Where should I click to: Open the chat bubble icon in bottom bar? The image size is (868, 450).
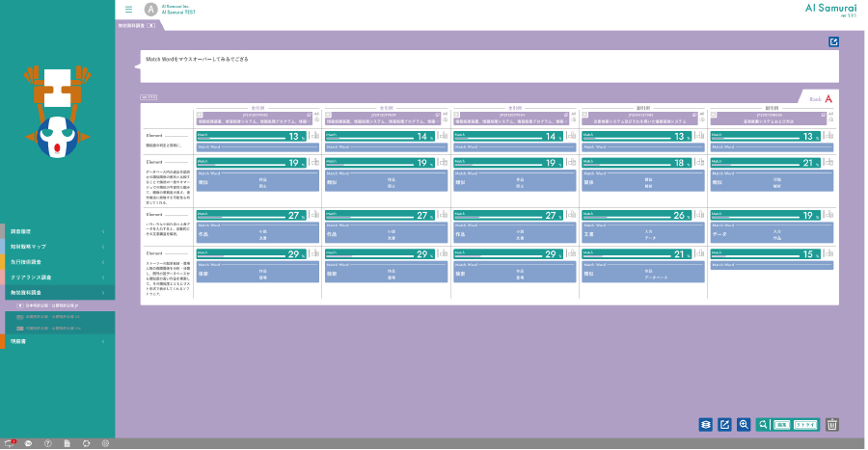pos(30,443)
